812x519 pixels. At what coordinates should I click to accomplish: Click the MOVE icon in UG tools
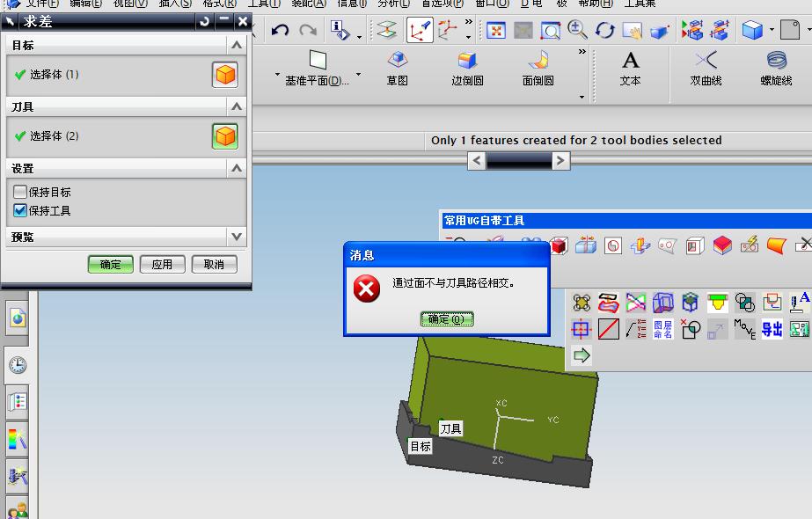coord(744,329)
